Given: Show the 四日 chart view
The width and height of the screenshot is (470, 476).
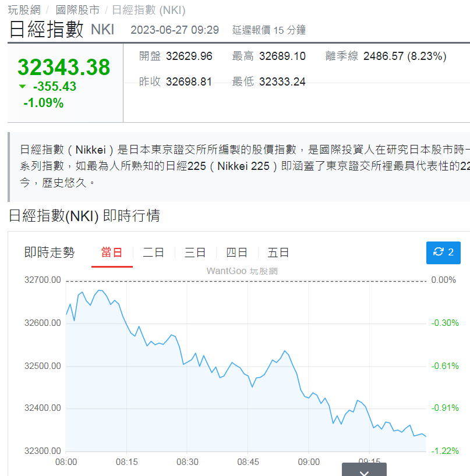Looking at the screenshot, I should (x=236, y=253).
